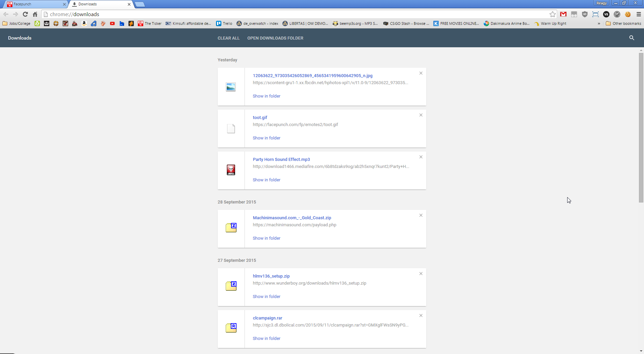Click the browser back arrow
644x354 pixels.
pos(6,14)
